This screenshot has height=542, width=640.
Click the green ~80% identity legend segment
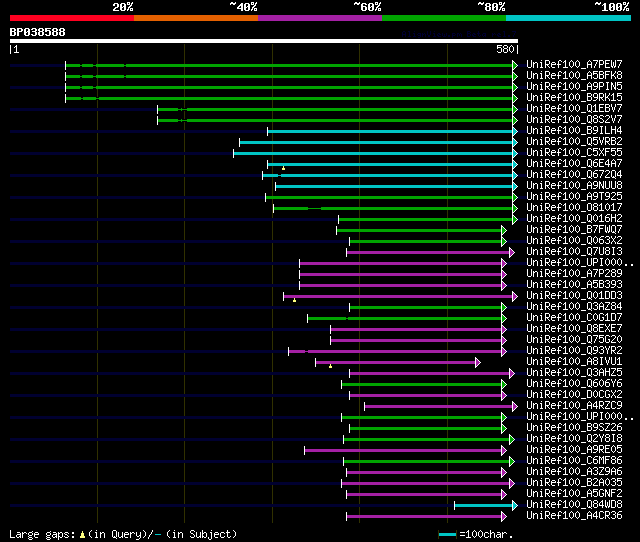pos(444,18)
